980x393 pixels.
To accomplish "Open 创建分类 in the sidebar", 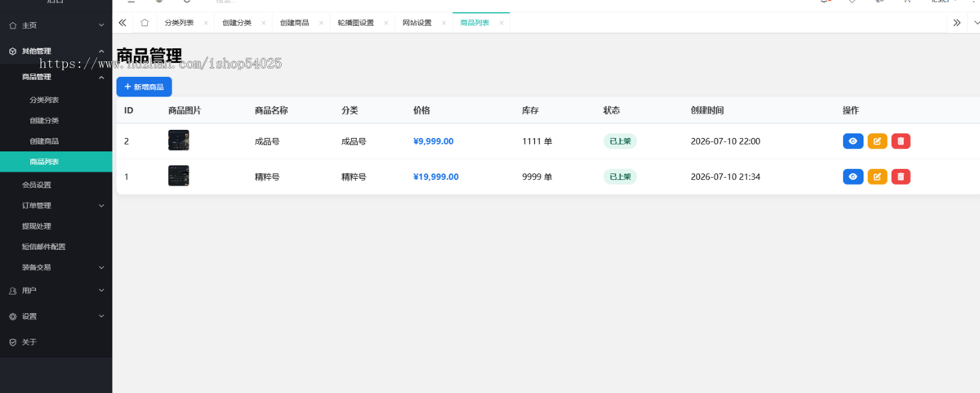I will pyautogui.click(x=44, y=121).
